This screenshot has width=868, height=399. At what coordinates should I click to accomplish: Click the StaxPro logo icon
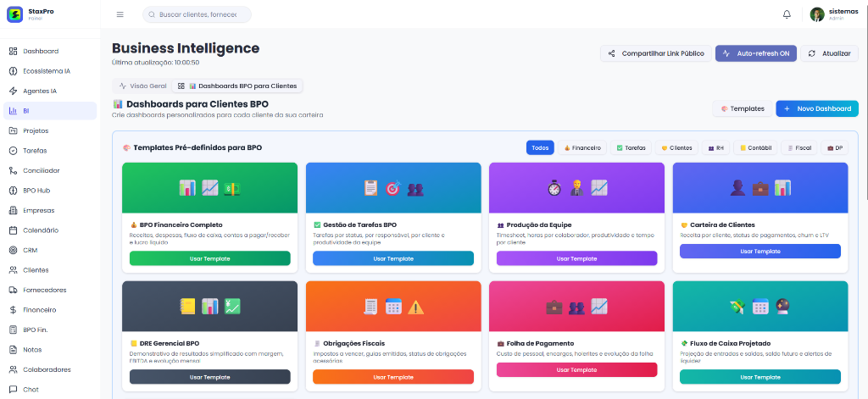point(15,14)
